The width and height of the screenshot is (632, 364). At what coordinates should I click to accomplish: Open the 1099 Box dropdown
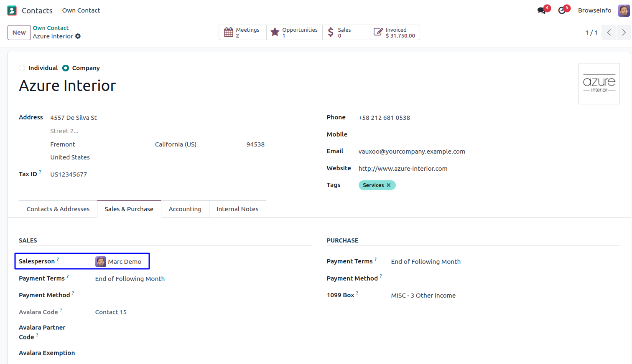[x=423, y=296]
